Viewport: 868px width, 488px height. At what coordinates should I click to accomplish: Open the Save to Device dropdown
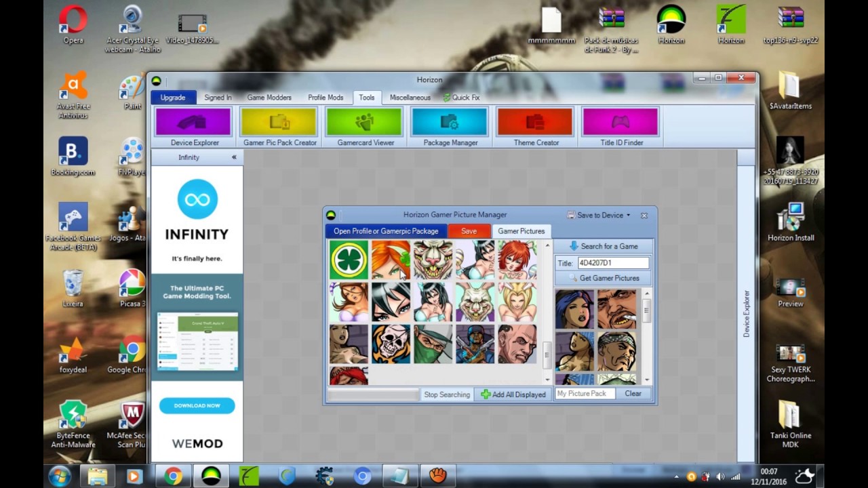coord(599,216)
